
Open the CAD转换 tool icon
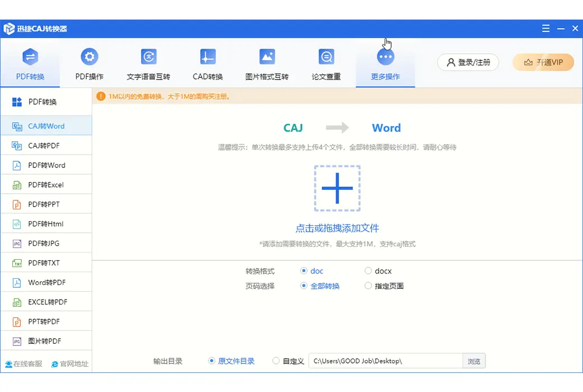(207, 57)
